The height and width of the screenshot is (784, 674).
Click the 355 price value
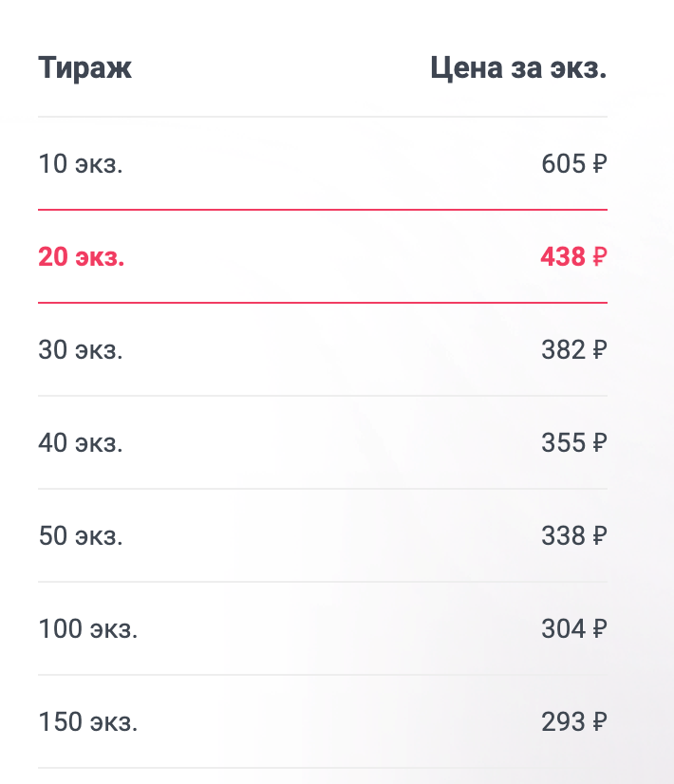click(x=563, y=443)
